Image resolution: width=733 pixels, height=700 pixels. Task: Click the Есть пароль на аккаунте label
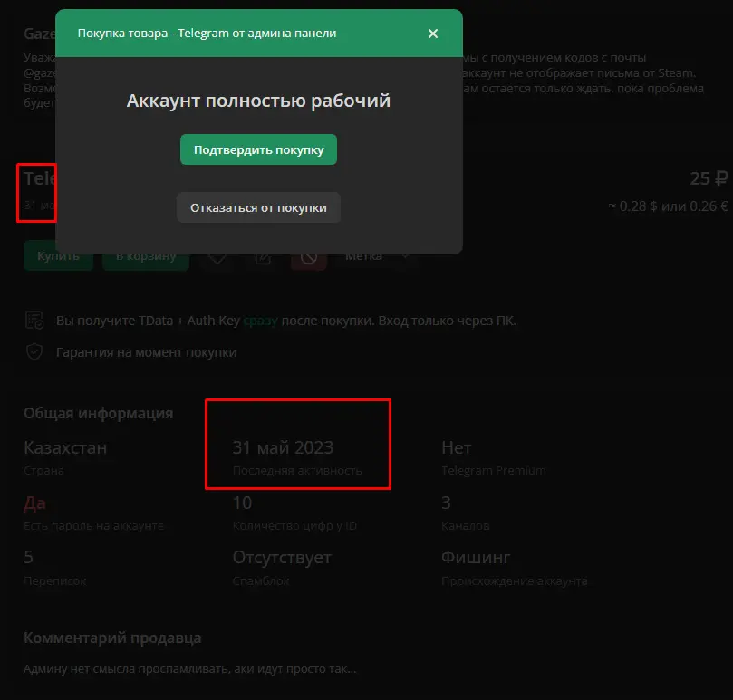pyautogui.click(x=94, y=526)
